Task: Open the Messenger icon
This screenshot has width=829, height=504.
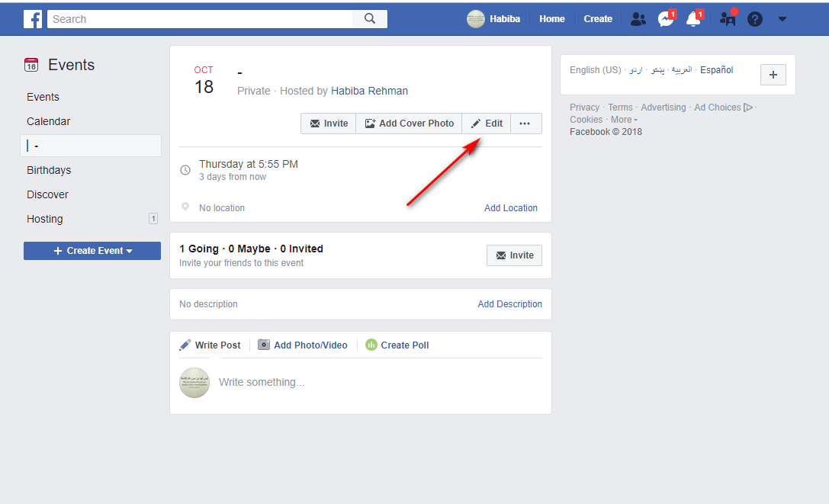Action: [666, 19]
